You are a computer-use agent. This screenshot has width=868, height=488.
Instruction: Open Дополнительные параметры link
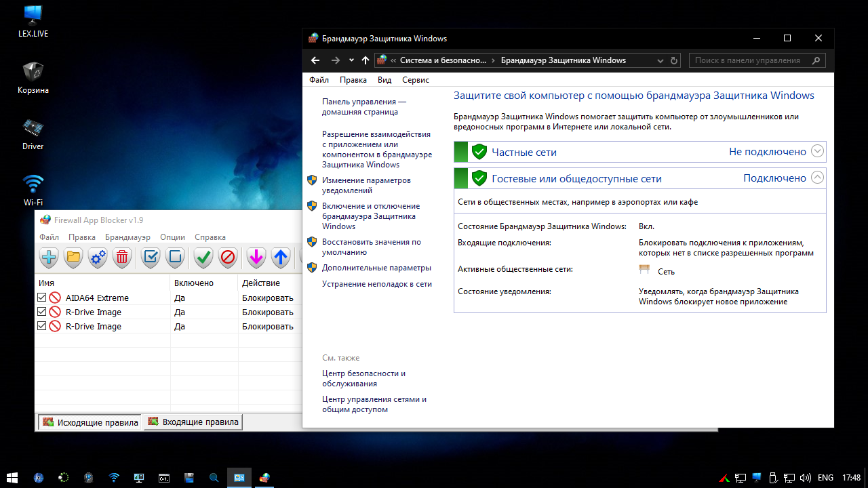click(x=376, y=268)
